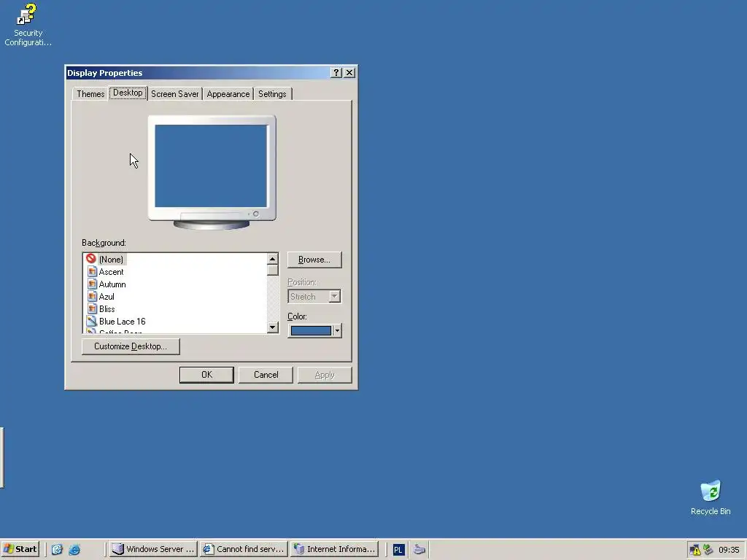Select Ascent background
The width and height of the screenshot is (747, 560).
tap(111, 272)
